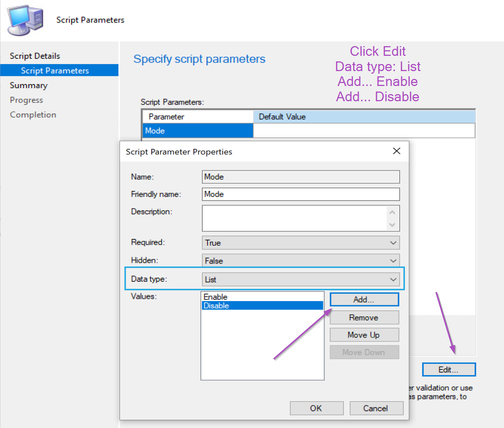Click the Edit... button
Viewport: 504px width, 428px height.
448,370
